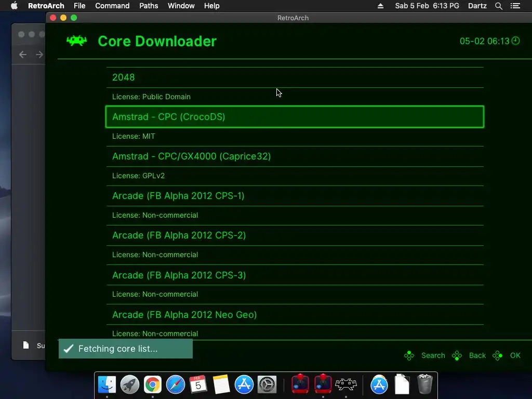532x399 pixels.
Task: Open Finder from the dock
Action: click(x=107, y=384)
